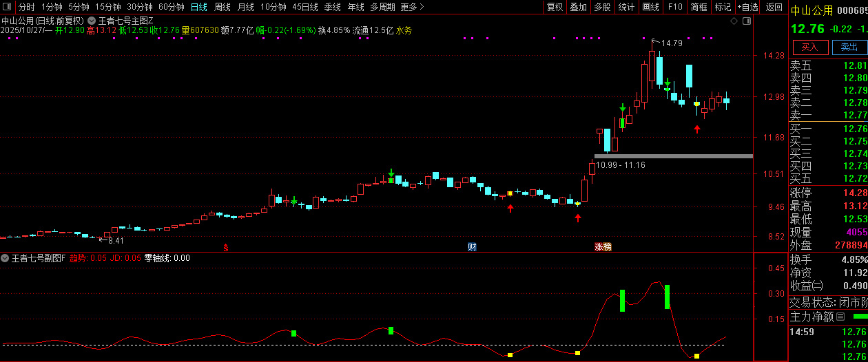Viewport: 868px width, 362px height.
Task: Click the gray gap support bar on chart
Action: tap(673, 156)
